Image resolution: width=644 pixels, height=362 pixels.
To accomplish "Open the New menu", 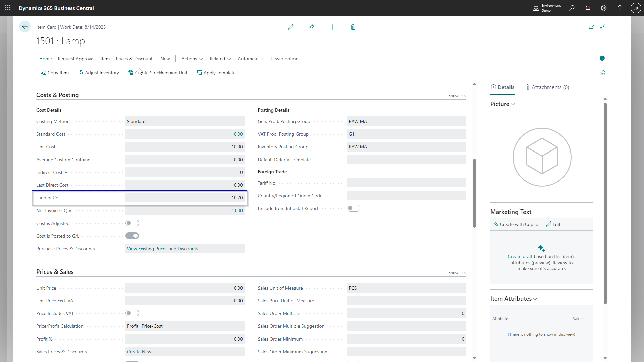I will 165,59.
